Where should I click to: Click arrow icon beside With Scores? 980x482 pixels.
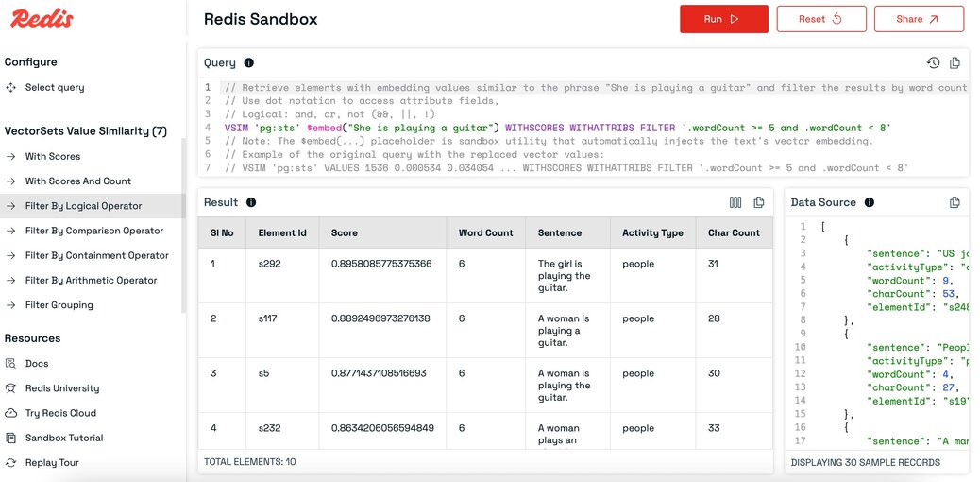10,157
